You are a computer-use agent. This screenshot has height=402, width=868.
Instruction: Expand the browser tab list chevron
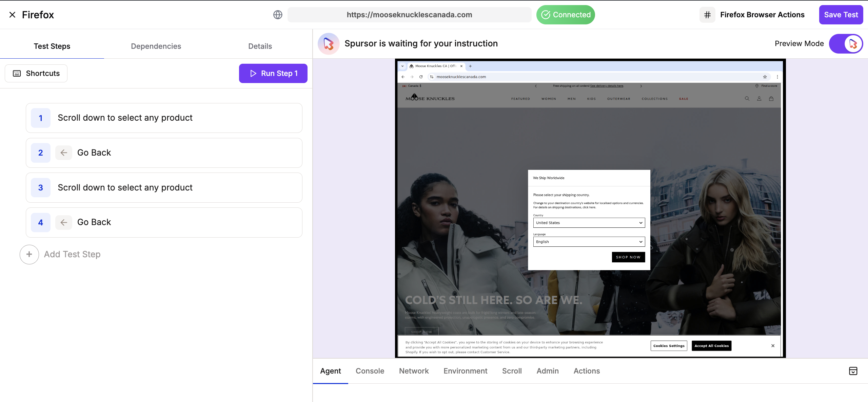tap(402, 66)
